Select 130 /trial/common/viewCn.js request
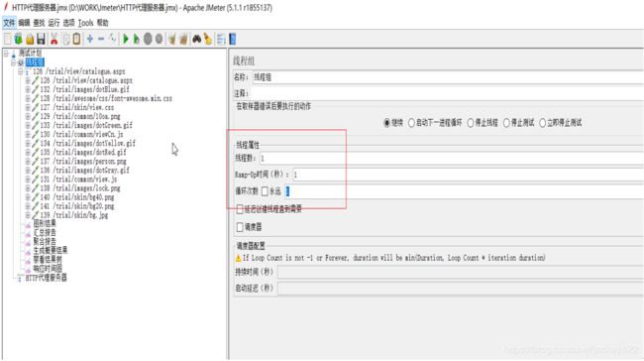644x361 pixels. pyautogui.click(x=81, y=135)
